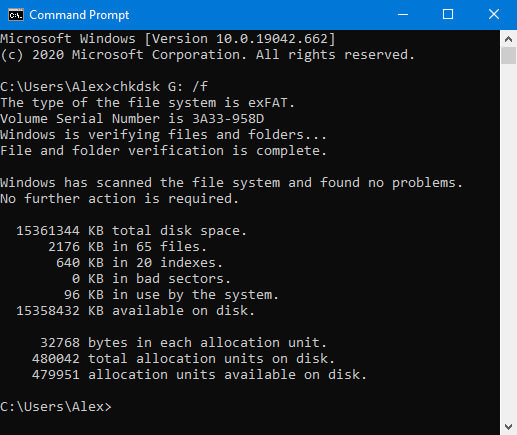This screenshot has height=435, width=517.
Task: Click the Command Prompt title text
Action: pyautogui.click(x=79, y=15)
